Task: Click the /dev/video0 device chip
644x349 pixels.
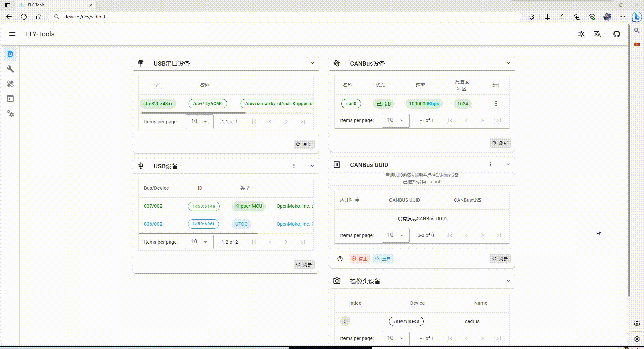Action: coord(406,321)
